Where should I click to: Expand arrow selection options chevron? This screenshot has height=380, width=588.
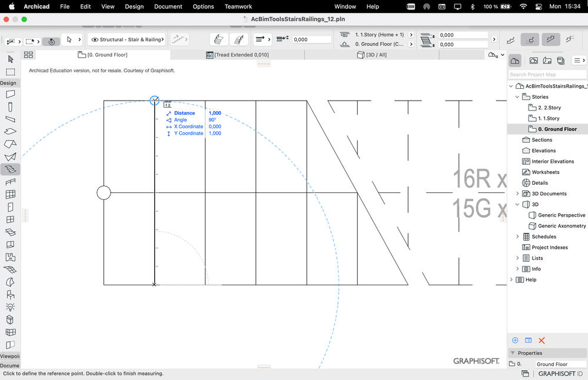click(79, 39)
